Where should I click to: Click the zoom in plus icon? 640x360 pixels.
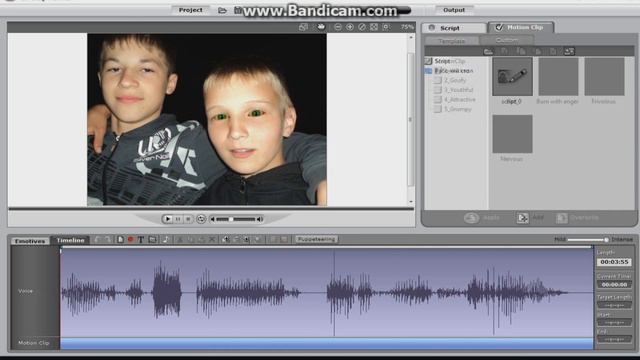pos(350,27)
